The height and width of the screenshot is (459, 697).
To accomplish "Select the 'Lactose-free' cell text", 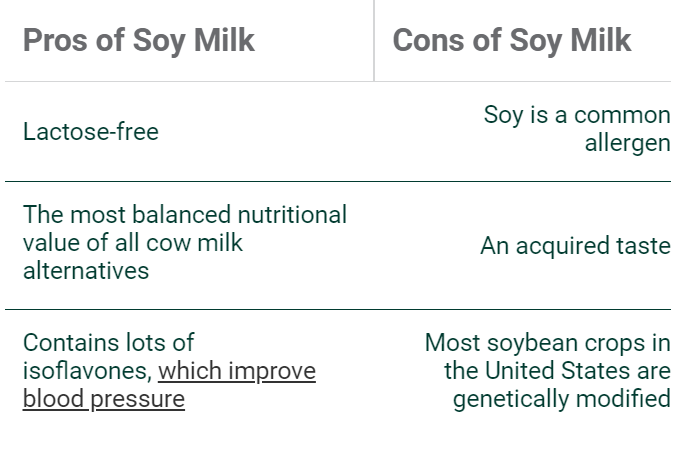I will pos(91,132).
